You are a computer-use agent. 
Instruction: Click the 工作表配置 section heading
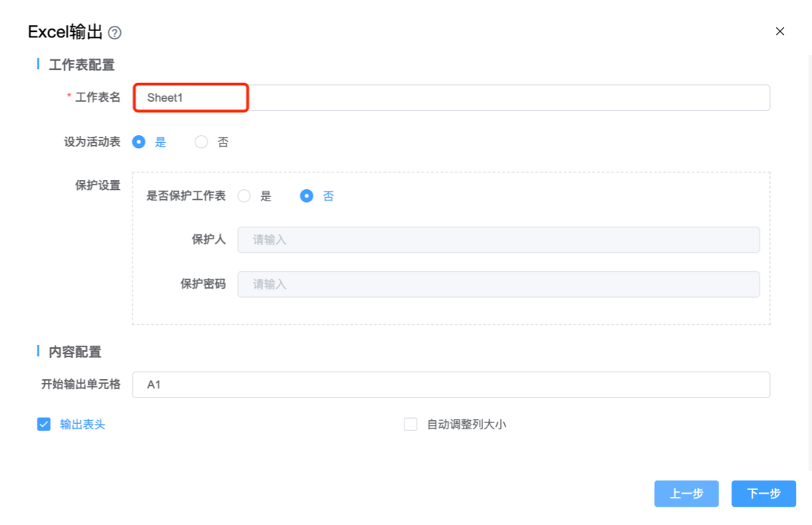click(x=81, y=65)
